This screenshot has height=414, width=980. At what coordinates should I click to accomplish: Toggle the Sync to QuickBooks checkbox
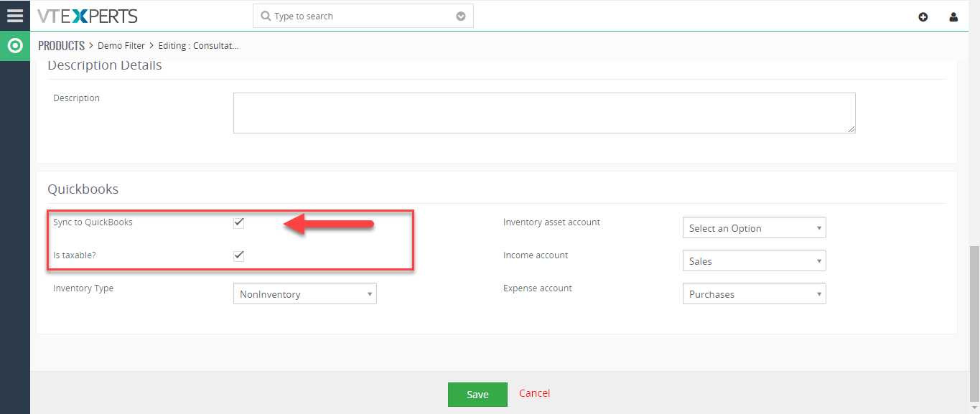pos(239,222)
